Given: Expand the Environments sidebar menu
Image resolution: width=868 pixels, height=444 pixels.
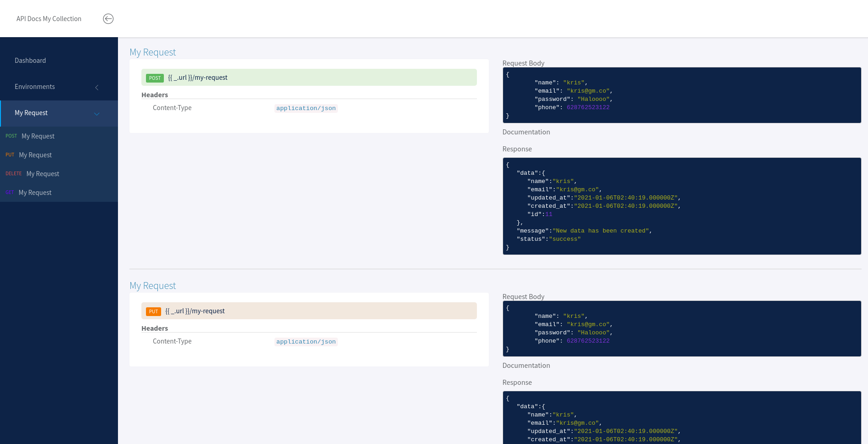Looking at the screenshot, I should (59, 87).
